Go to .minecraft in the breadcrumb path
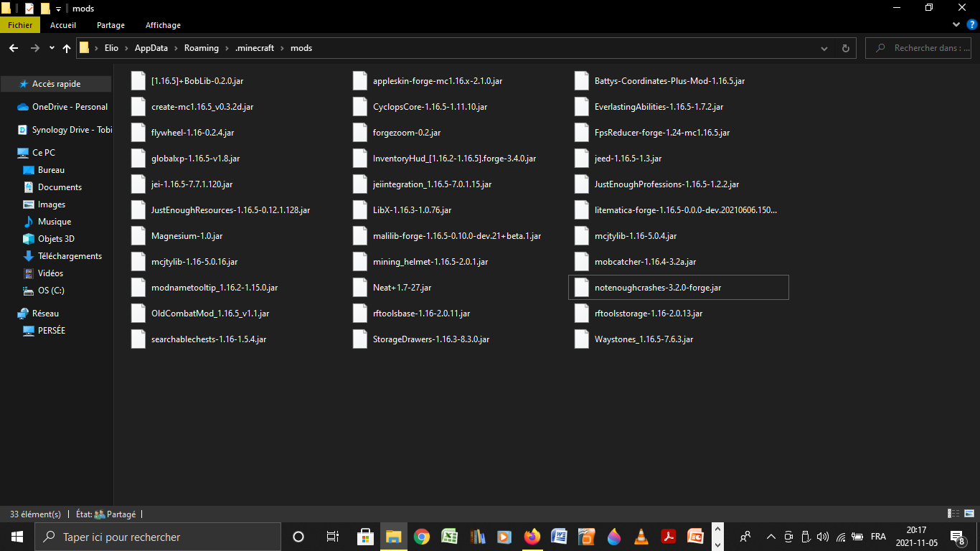The height and width of the screenshot is (551, 980). pyautogui.click(x=255, y=48)
